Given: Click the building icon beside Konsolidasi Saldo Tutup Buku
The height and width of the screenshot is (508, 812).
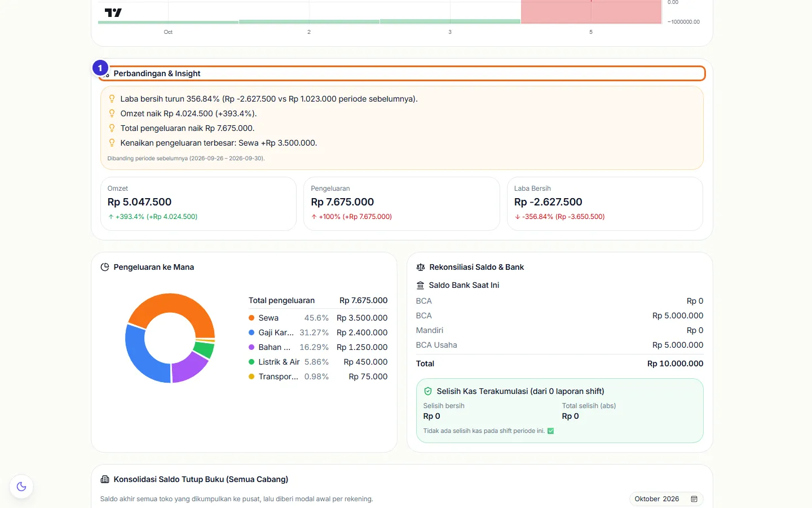Looking at the screenshot, I should click(x=105, y=479).
